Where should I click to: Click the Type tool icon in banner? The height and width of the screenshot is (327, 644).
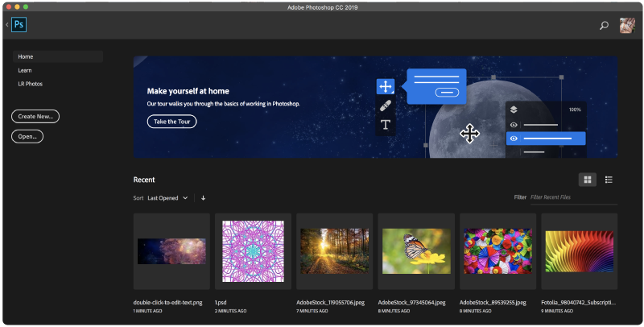click(x=386, y=124)
